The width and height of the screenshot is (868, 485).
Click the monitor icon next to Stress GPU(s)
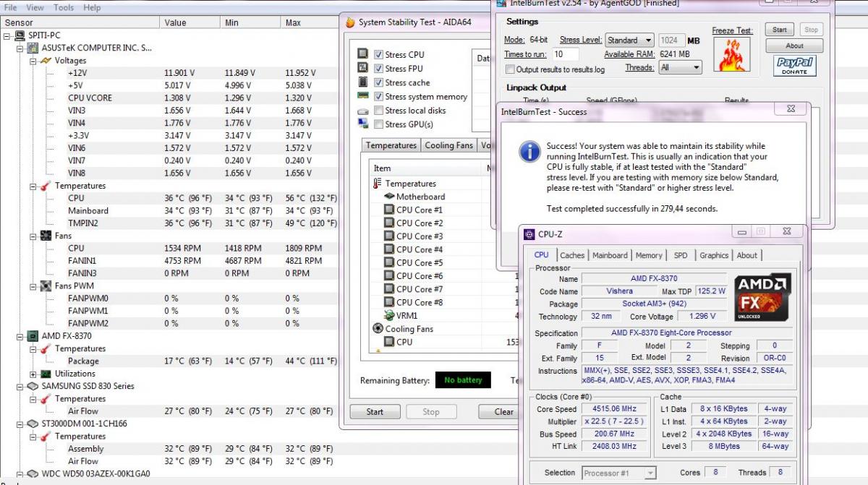pyautogui.click(x=364, y=124)
